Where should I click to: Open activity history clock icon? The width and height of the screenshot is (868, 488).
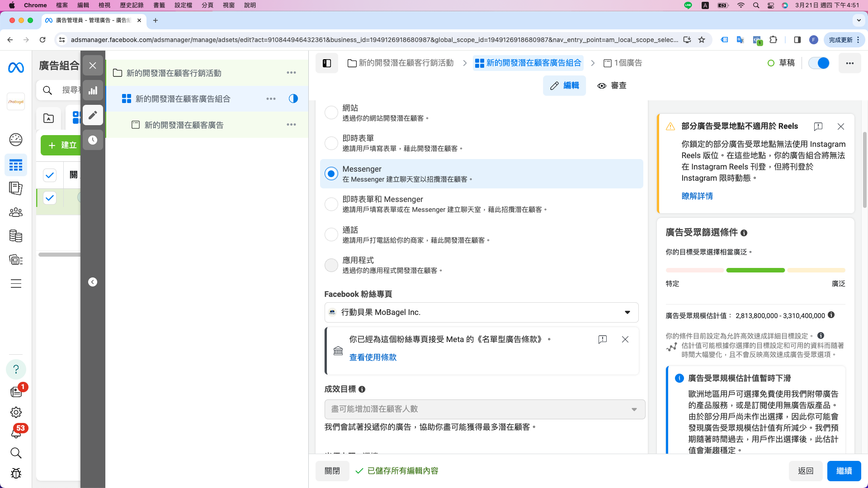point(93,140)
